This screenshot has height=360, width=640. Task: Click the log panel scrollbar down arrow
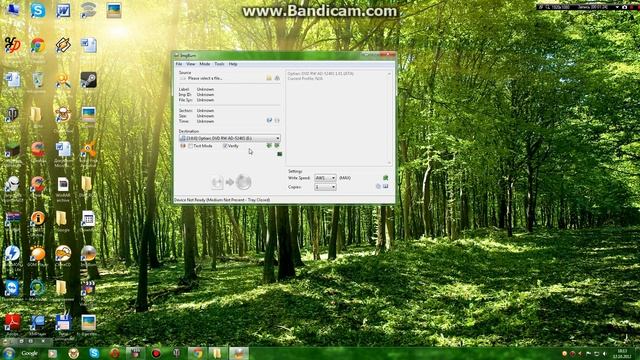click(x=389, y=163)
